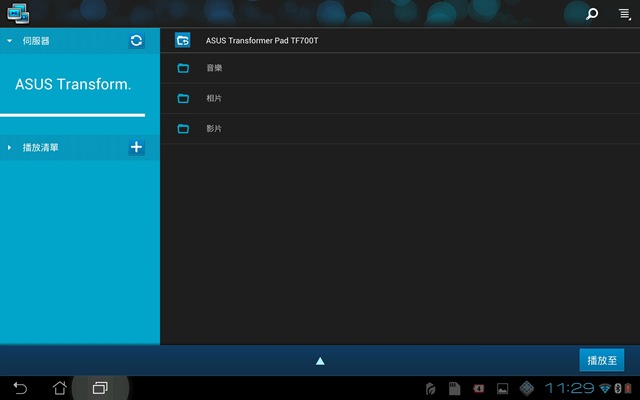Tap the Bluetooth status icon
Screen dimensions: 640x400
(x=618, y=388)
